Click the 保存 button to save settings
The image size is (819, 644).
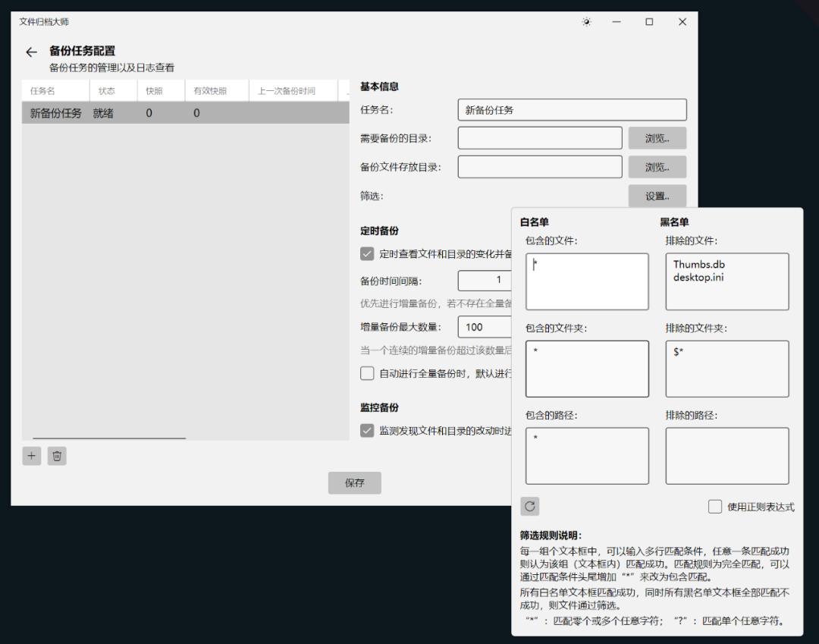[x=354, y=482]
